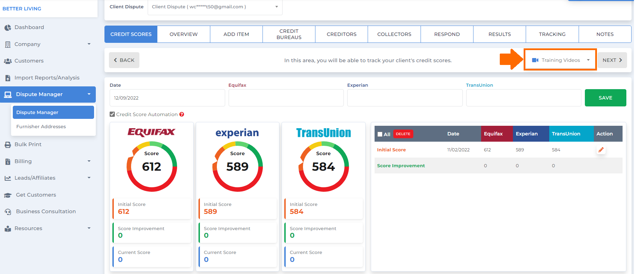Viewport: 644px width, 274px height.
Task: Click the Company building icon
Action: coord(8,45)
